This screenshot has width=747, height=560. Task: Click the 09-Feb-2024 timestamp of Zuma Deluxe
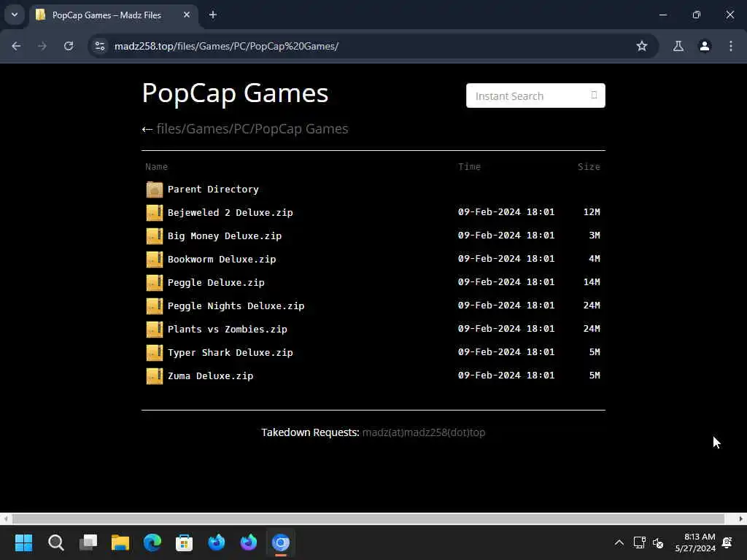point(506,376)
